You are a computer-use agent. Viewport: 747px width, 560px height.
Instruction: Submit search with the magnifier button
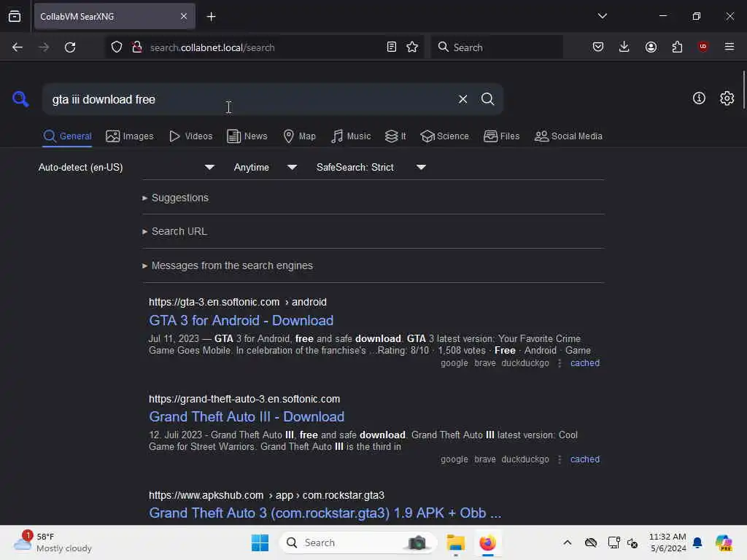coord(487,99)
